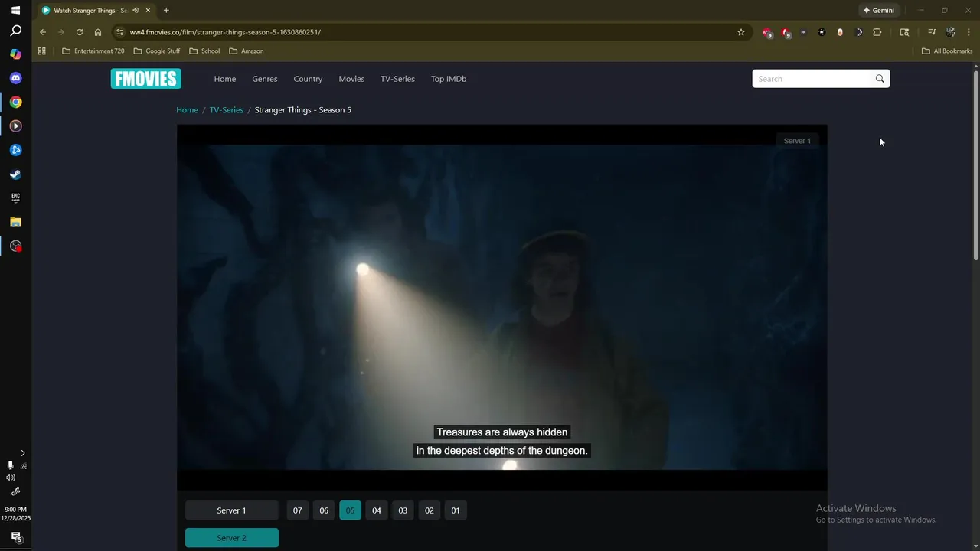The height and width of the screenshot is (551, 980).
Task: Open the Google Stuff bookmark folder
Action: (157, 51)
